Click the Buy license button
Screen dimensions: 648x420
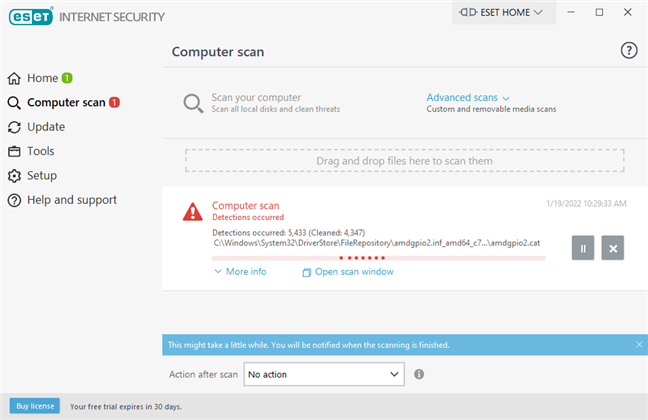pos(35,406)
